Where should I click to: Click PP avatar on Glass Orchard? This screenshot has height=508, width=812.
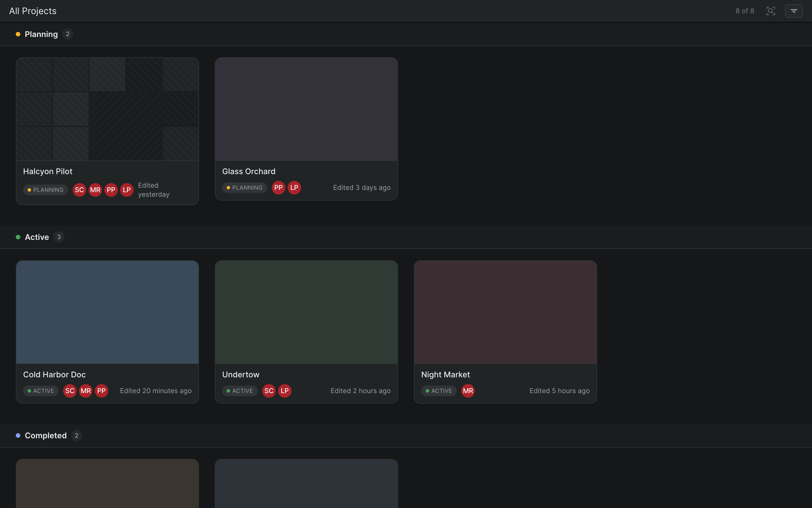[279, 187]
